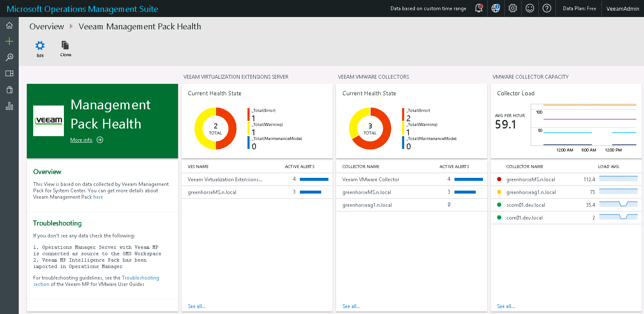The height and width of the screenshot is (314, 644).
Task: Click Data Plan: Free
Action: click(579, 9)
